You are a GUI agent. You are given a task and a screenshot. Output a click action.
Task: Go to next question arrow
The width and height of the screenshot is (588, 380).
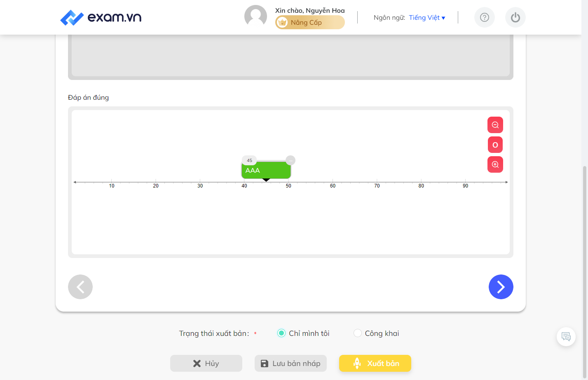click(x=501, y=287)
